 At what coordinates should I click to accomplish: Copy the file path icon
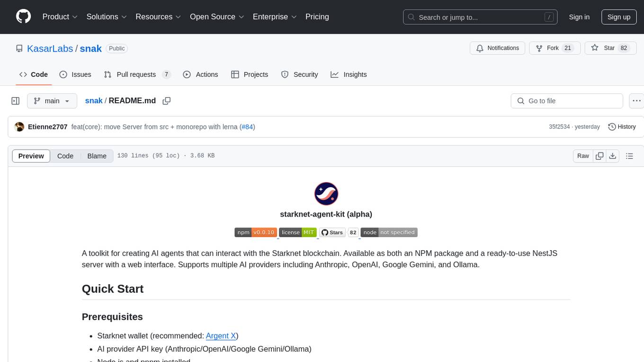[167, 101]
